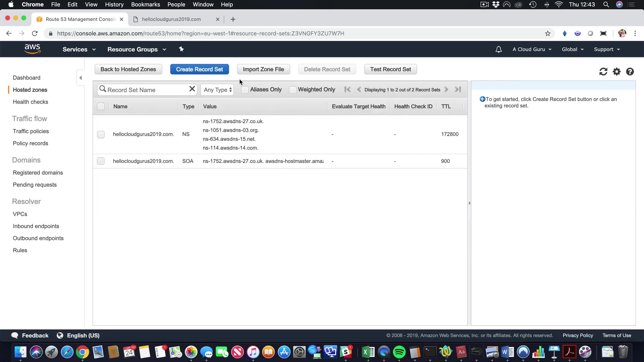Toggle the Weighted Only checkbox
644x362 pixels.
tap(292, 90)
